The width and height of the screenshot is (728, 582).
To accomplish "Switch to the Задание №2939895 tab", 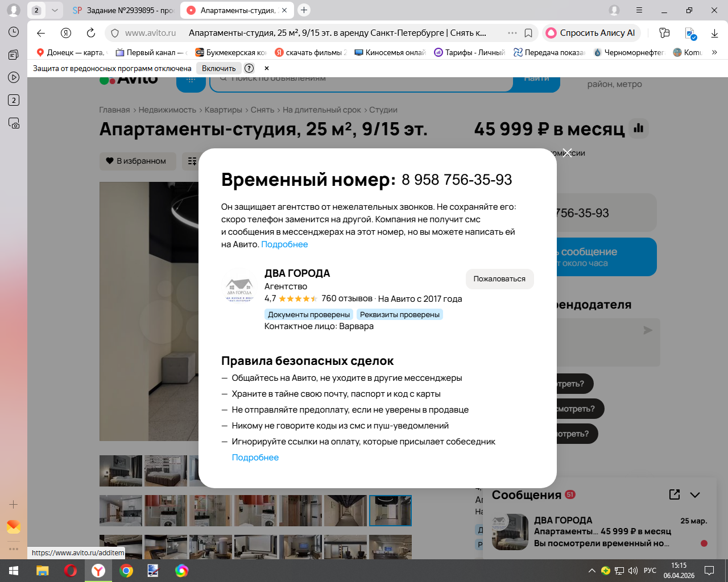I will click(x=123, y=10).
